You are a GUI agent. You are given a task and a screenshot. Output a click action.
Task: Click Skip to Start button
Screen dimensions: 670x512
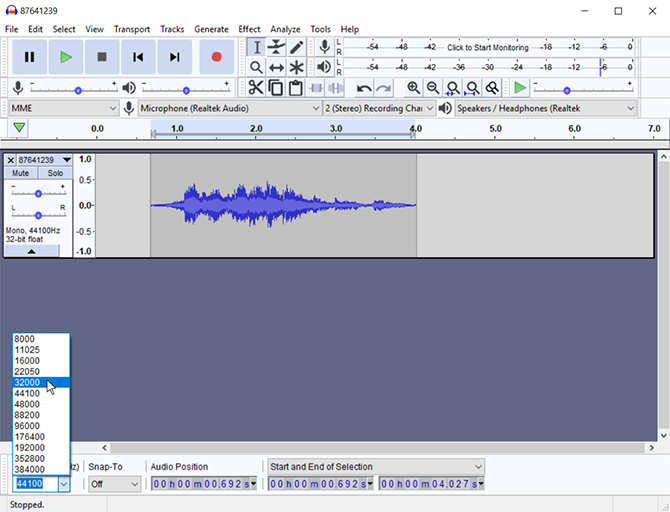click(x=139, y=57)
